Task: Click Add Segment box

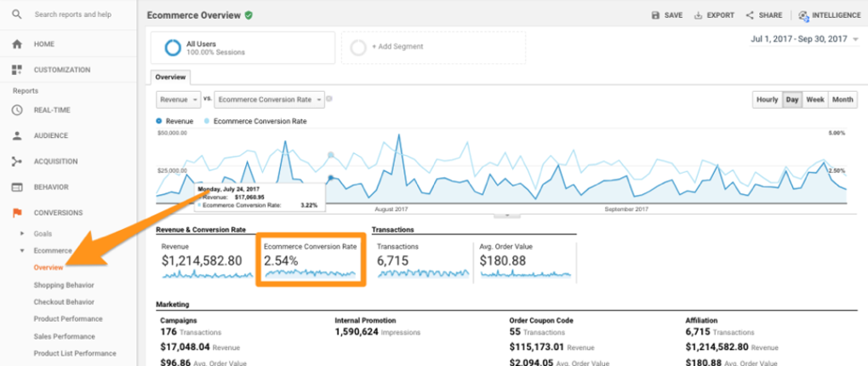Action: tap(433, 48)
